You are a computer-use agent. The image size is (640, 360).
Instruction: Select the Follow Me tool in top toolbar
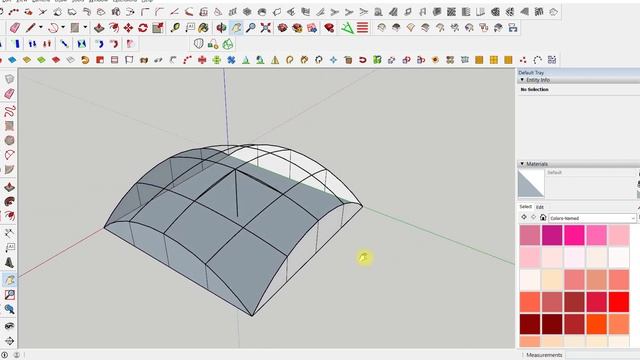(x=114, y=28)
